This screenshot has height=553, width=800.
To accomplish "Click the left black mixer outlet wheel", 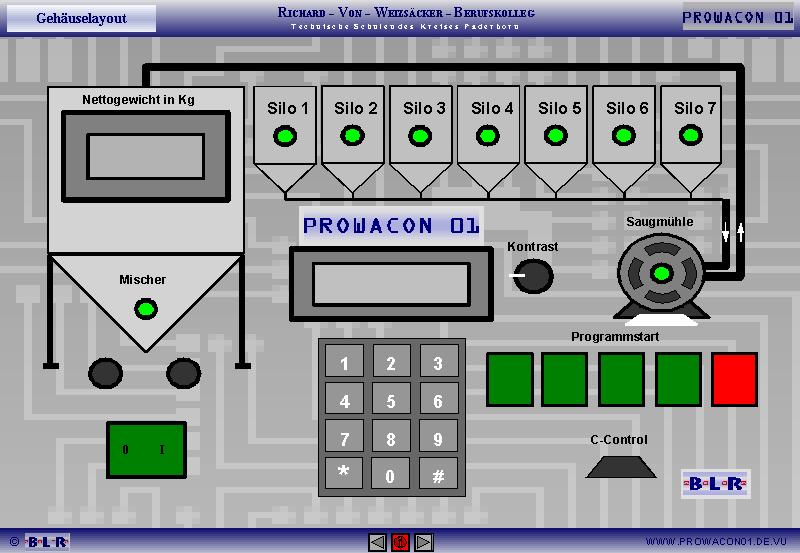I will pos(105,373).
